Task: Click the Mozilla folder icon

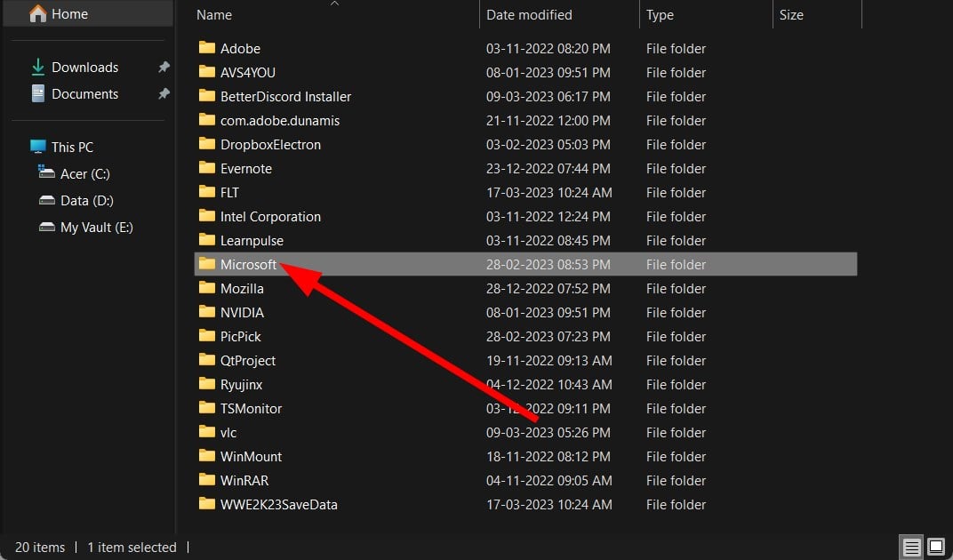Action: click(x=206, y=288)
